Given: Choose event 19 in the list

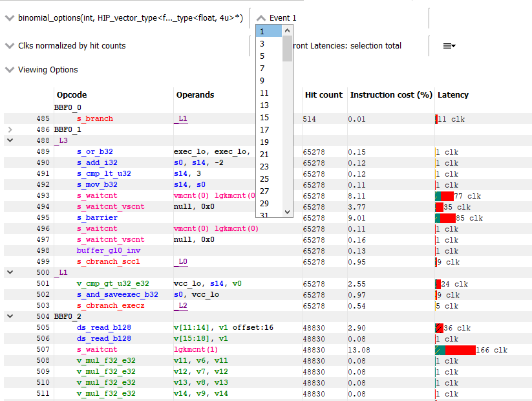Looking at the screenshot, I should coord(269,142).
